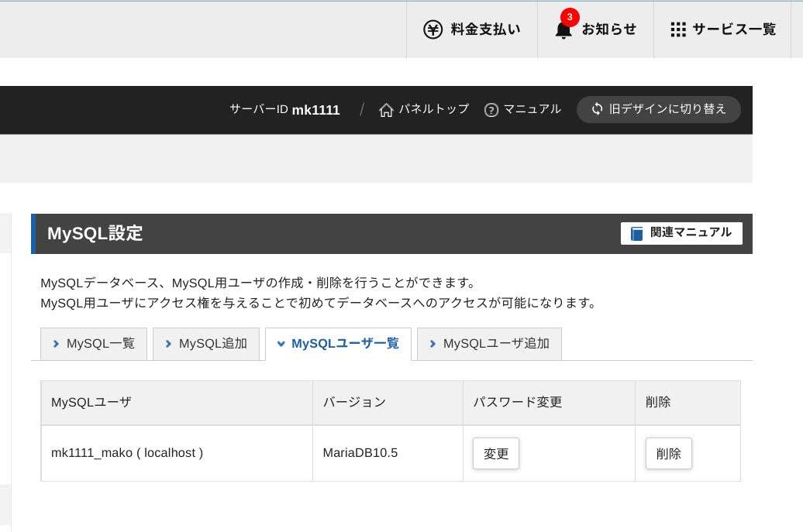Click the yen payment icon
Image resolution: width=803 pixels, height=532 pixels.
point(433,29)
